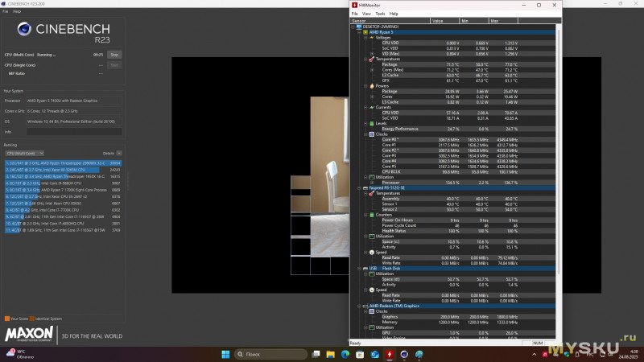The width and height of the screenshot is (644, 362).
Task: Click the taskbar search box
Action: (270, 354)
